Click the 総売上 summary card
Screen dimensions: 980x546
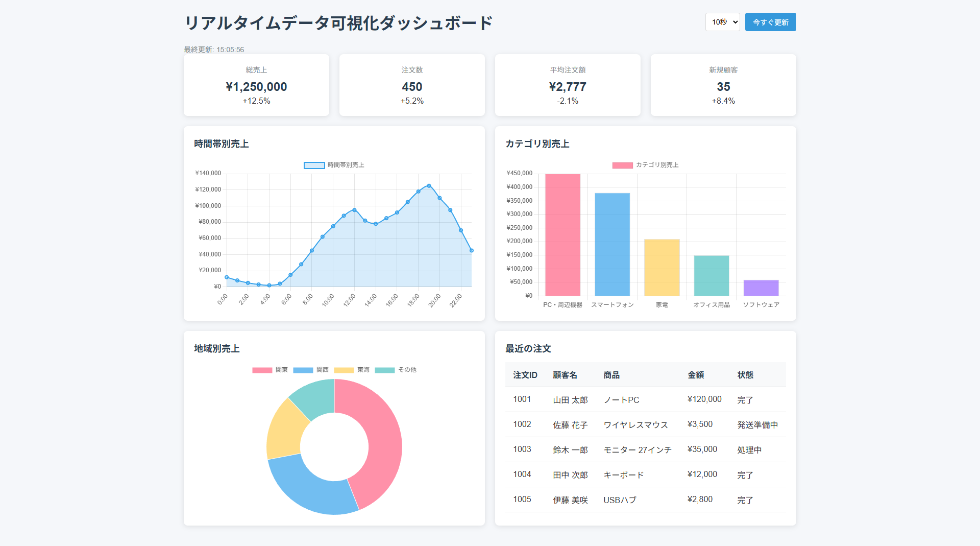(256, 85)
